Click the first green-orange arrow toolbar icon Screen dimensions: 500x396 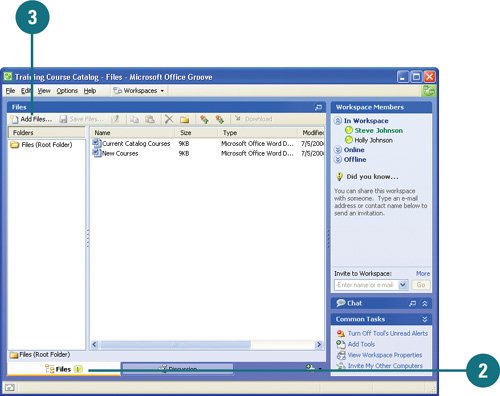[x=204, y=119]
